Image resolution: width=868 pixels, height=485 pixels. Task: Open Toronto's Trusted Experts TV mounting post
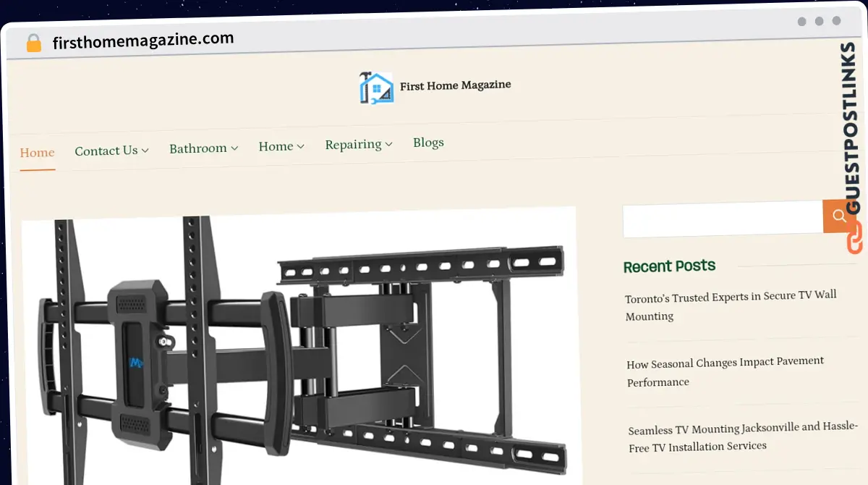point(731,305)
